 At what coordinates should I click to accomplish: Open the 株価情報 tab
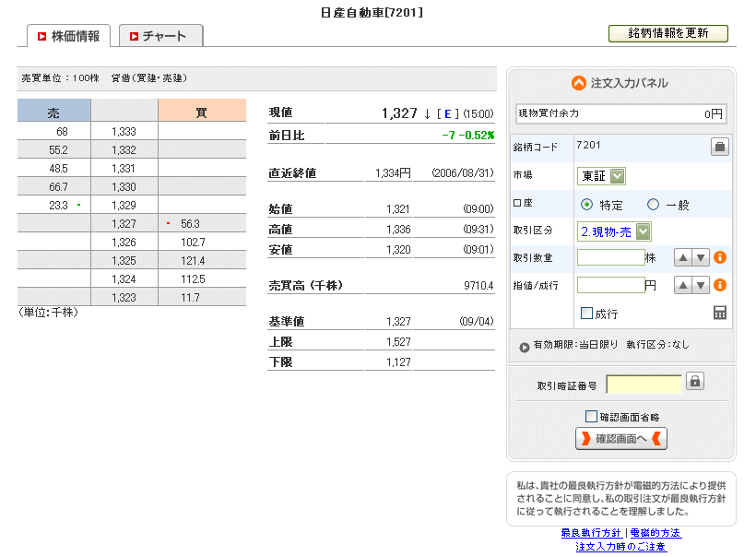[69, 36]
